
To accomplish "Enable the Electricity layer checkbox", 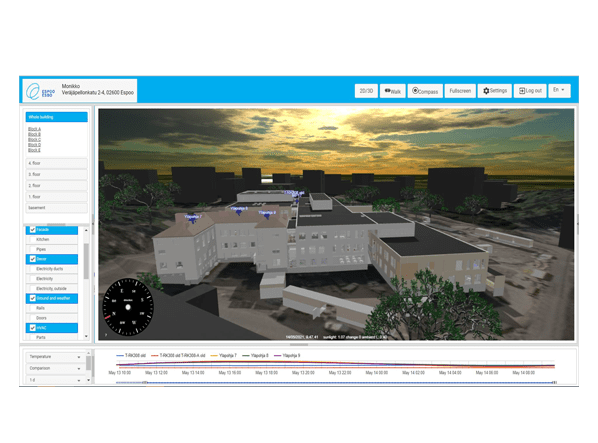I will [x=32, y=279].
